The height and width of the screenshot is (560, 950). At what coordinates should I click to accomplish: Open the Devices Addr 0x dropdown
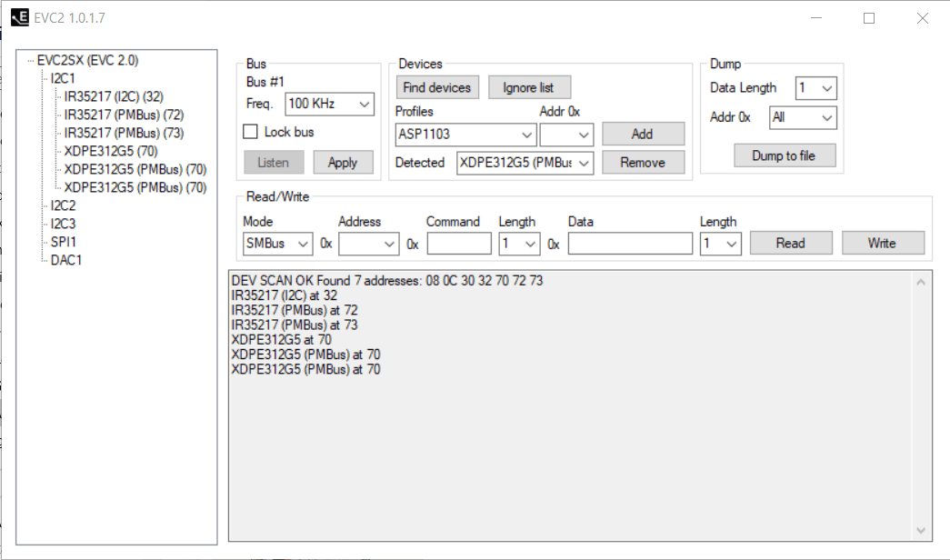[x=566, y=135]
